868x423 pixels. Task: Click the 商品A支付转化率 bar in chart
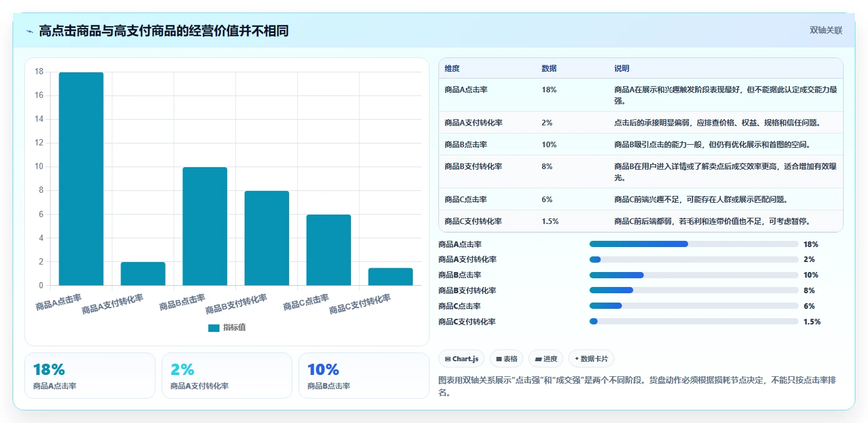click(x=143, y=274)
